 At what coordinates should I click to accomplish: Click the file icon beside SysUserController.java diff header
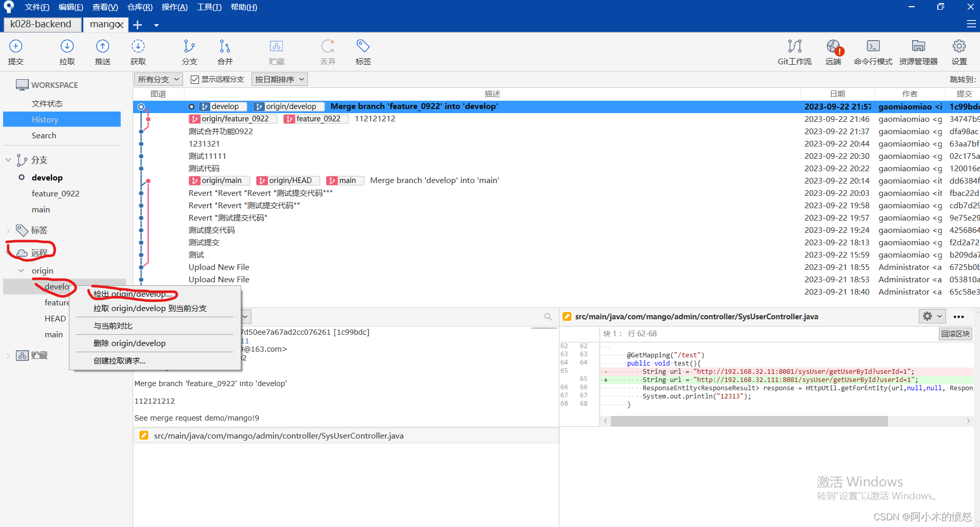[567, 317]
